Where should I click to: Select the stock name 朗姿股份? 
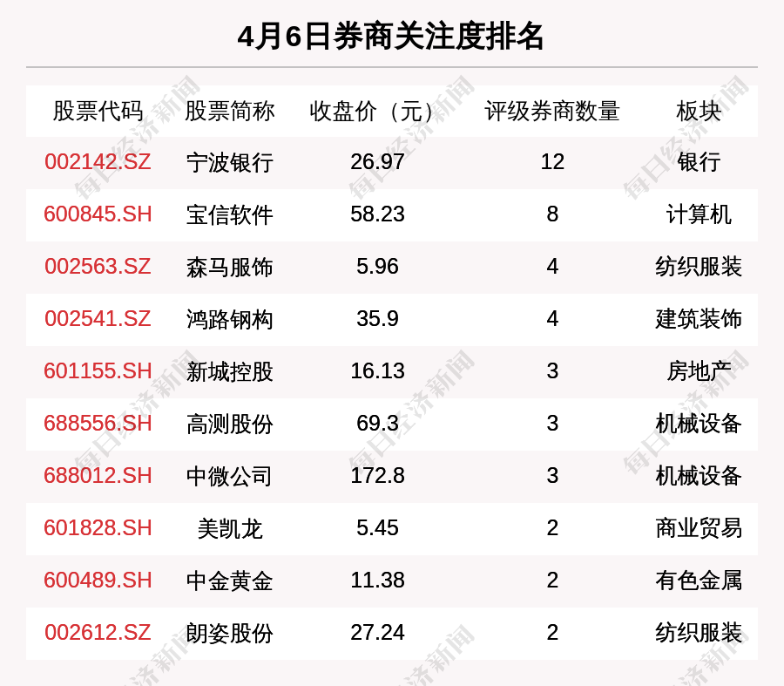click(x=229, y=634)
